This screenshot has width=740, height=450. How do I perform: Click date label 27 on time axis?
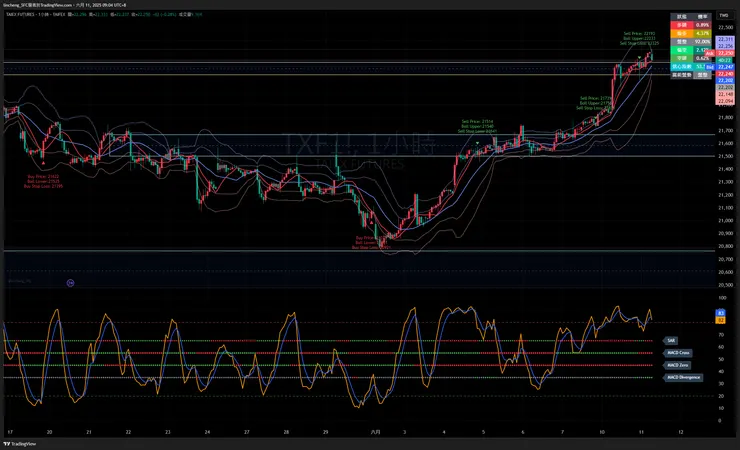[x=247, y=432]
